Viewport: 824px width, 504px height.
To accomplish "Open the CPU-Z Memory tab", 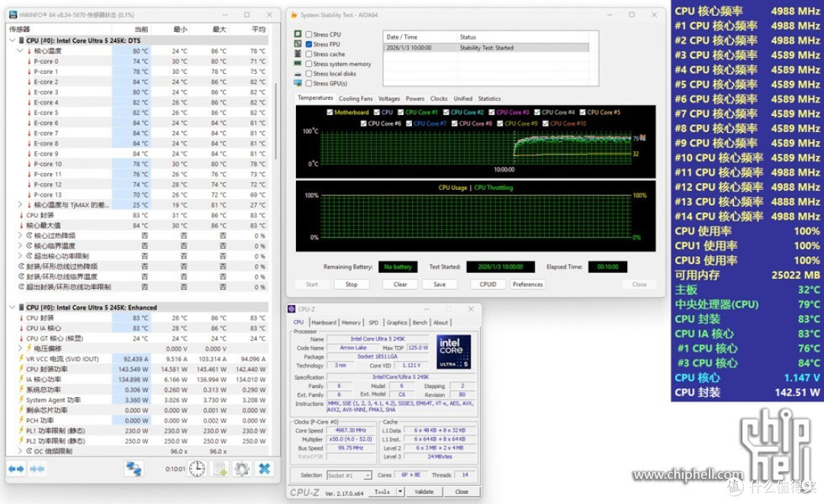I will click(351, 323).
